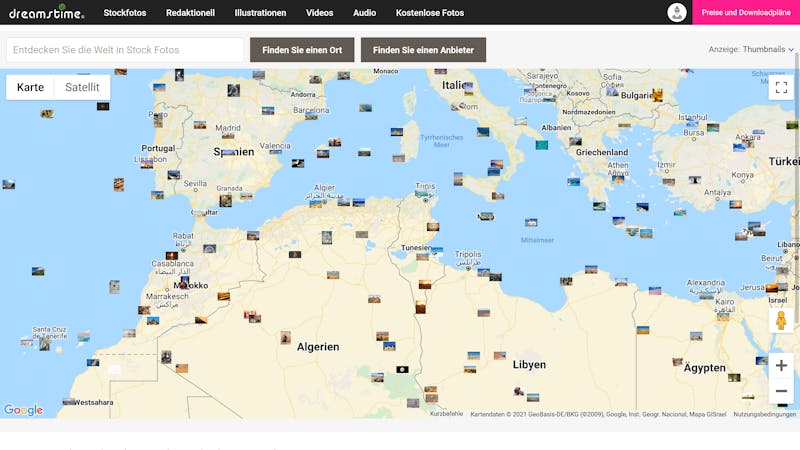Image resolution: width=800 pixels, height=450 pixels.
Task: Open photo thumbnail near Kairo
Action: click(723, 316)
